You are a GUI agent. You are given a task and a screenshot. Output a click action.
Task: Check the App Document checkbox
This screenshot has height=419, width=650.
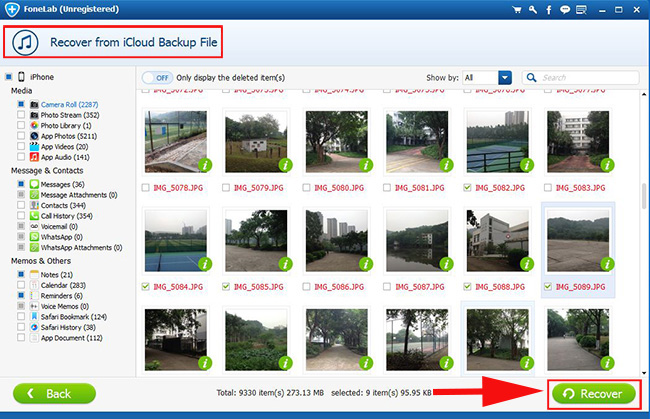tap(21, 337)
